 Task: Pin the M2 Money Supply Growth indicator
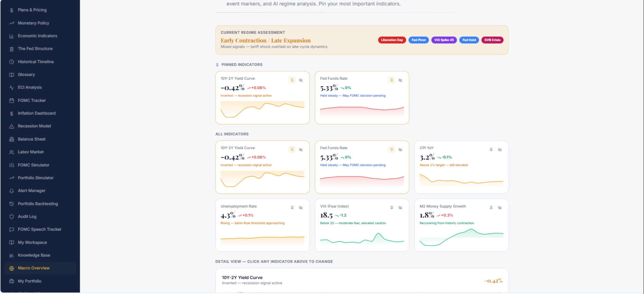[x=491, y=208]
